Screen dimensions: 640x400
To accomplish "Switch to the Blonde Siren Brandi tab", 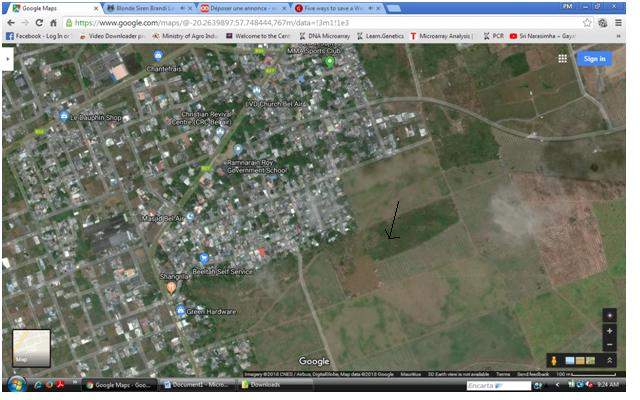I will pyautogui.click(x=150, y=7).
